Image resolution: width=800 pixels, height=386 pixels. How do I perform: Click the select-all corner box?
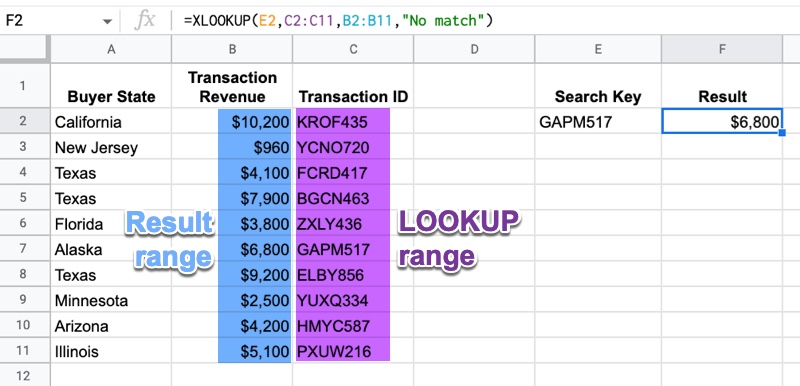point(25,49)
